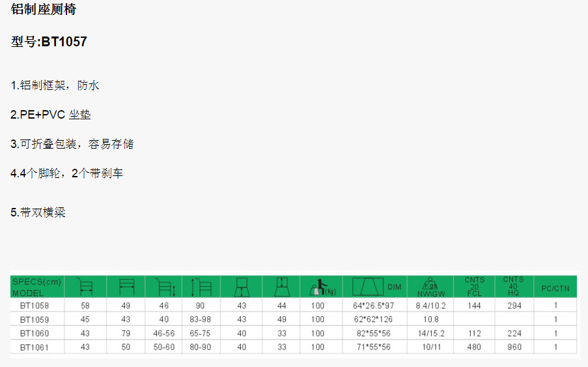Click the CNTS 40 HQ column header
Viewport: 588px width, 367px height.
tap(513, 286)
